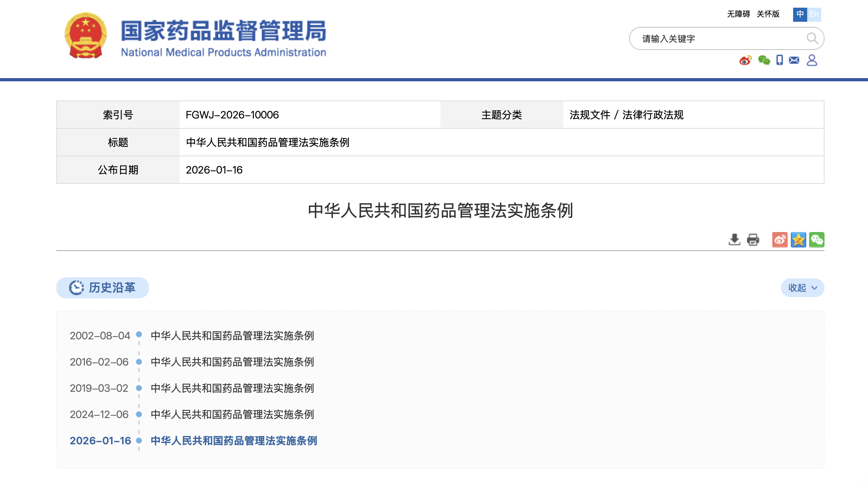Open the WeChat icon in header

point(764,60)
